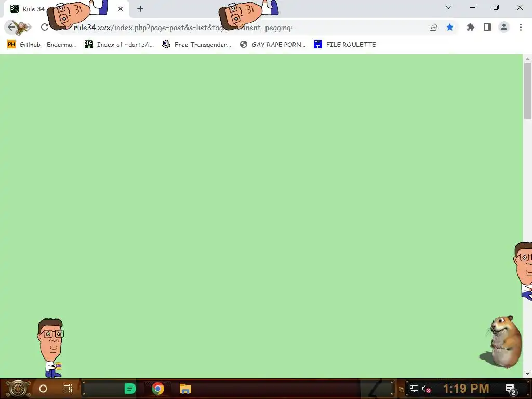The height and width of the screenshot is (399, 532).
Task: Open the GitHub - Enderma... bookmark
Action: tap(42, 45)
